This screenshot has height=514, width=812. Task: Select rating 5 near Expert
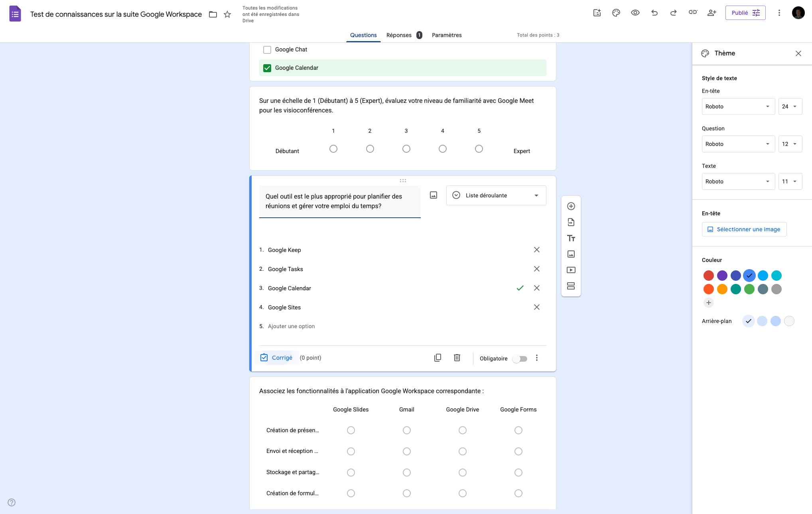pyautogui.click(x=479, y=149)
